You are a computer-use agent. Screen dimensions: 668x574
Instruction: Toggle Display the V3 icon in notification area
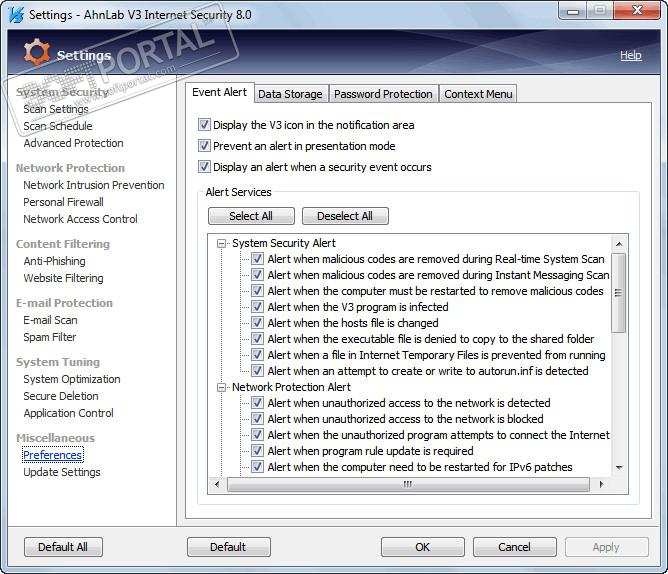pos(204,125)
